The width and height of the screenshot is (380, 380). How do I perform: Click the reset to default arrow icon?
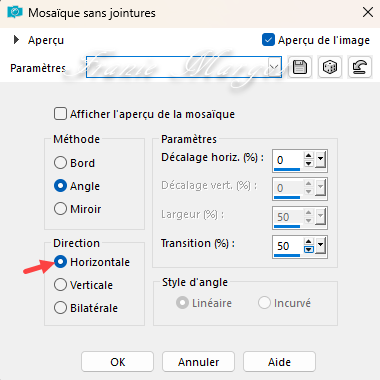[x=359, y=67]
